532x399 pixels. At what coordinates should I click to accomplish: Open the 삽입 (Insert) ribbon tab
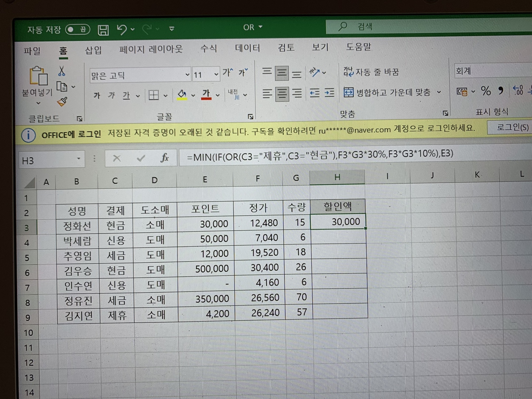(x=93, y=50)
